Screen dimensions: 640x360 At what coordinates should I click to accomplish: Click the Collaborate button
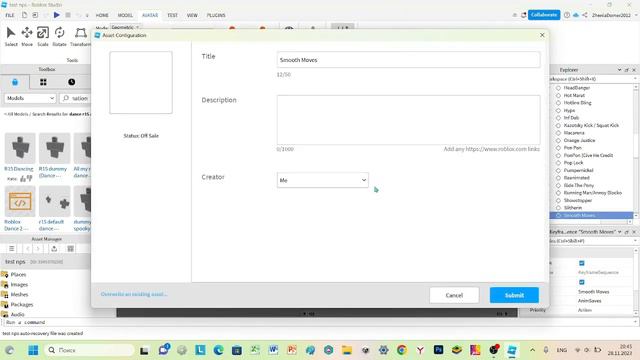(544, 15)
